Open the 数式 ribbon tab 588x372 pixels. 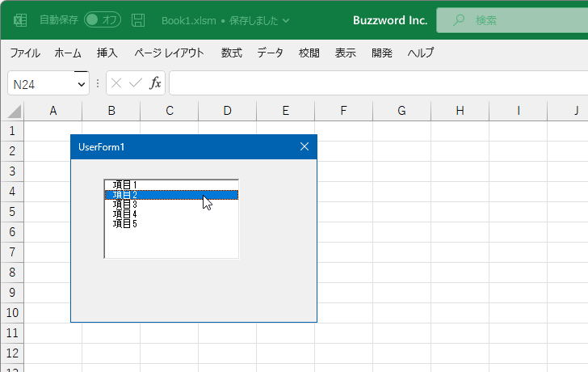[231, 53]
